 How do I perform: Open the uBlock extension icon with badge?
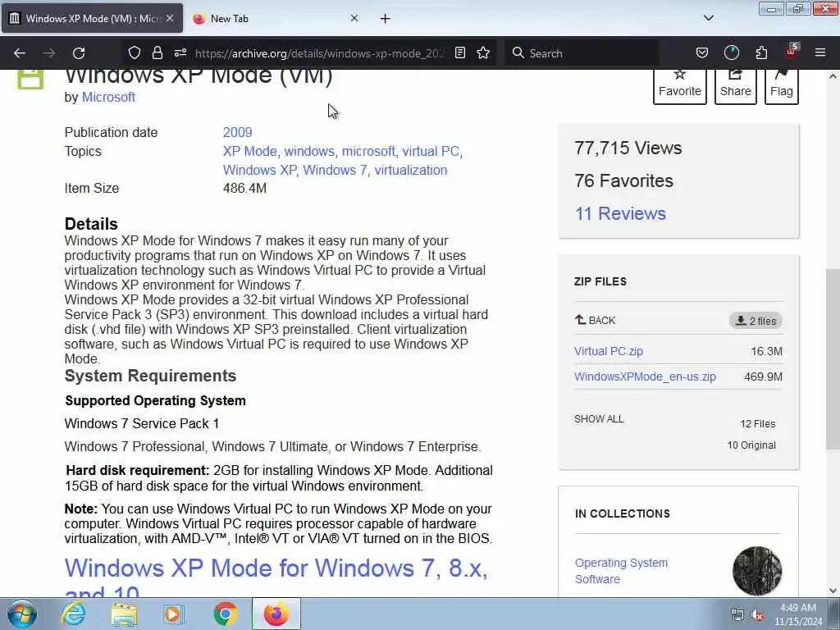pyautogui.click(x=792, y=52)
